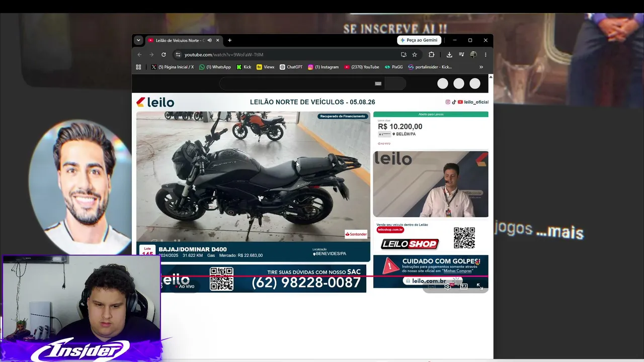Open the Chrome three-dot menu
Viewport: 644px width, 362px height.
[x=486, y=54]
